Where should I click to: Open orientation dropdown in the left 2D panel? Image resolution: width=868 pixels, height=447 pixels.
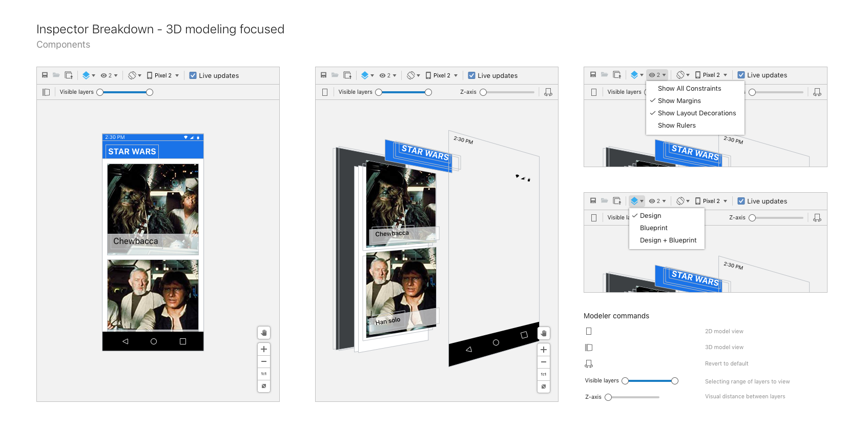135,75
